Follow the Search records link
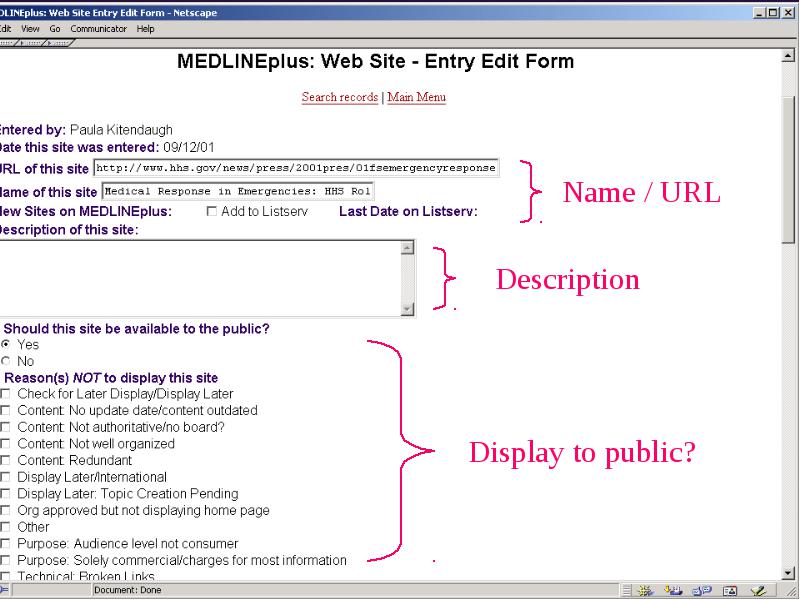This screenshot has height=600, width=800. (x=339, y=97)
